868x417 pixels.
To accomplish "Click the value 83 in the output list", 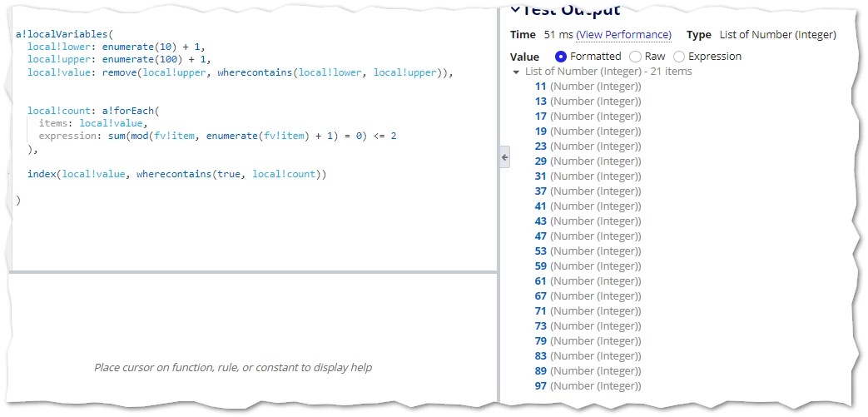I will tap(540, 355).
